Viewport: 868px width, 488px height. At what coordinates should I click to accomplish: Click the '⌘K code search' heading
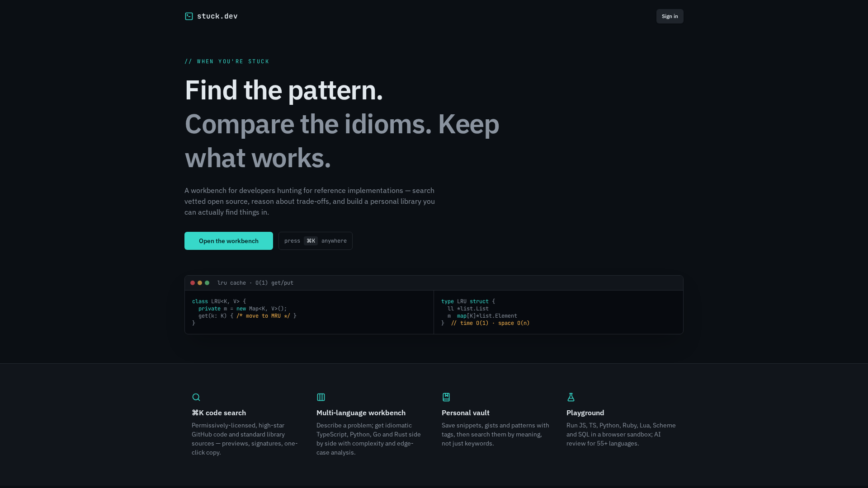[219, 413]
